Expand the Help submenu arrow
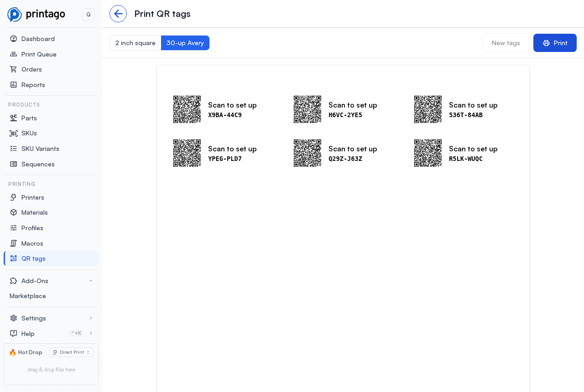This screenshot has height=392, width=584. pos(91,333)
